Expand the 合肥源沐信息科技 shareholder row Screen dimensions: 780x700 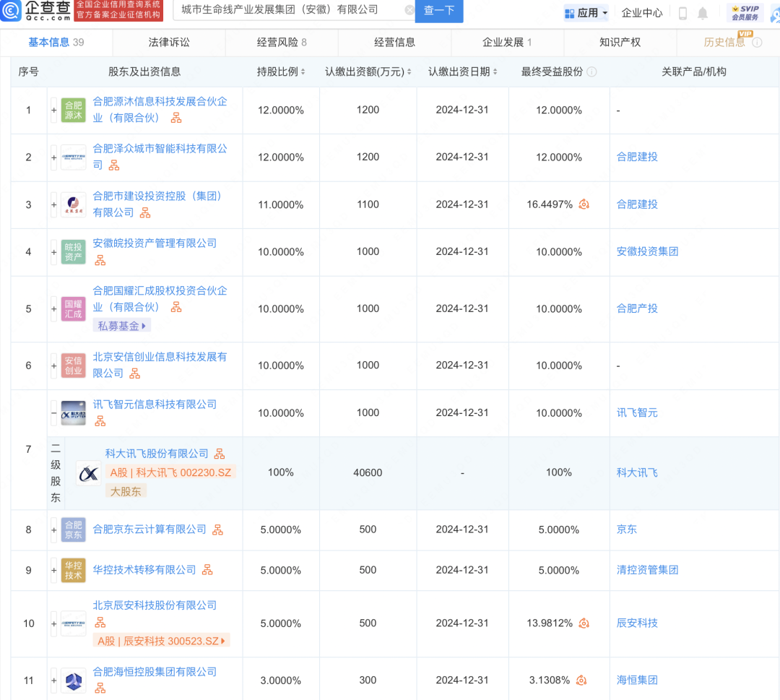tap(54, 111)
